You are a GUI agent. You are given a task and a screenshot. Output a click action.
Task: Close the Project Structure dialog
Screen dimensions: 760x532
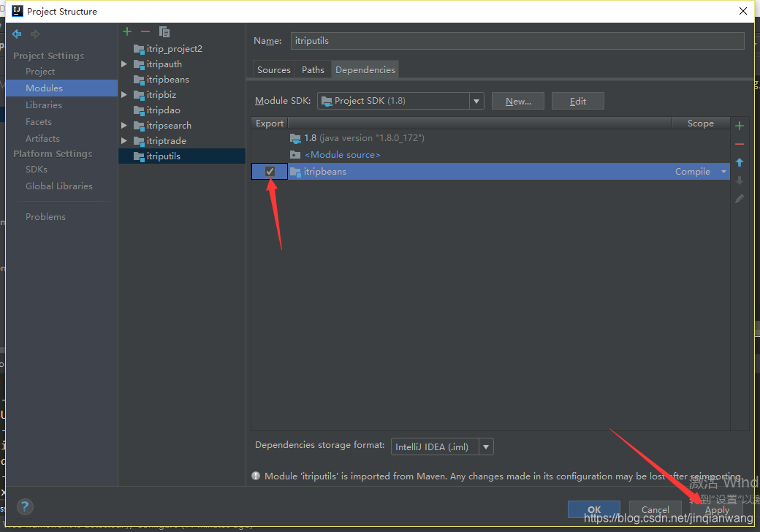coord(743,11)
